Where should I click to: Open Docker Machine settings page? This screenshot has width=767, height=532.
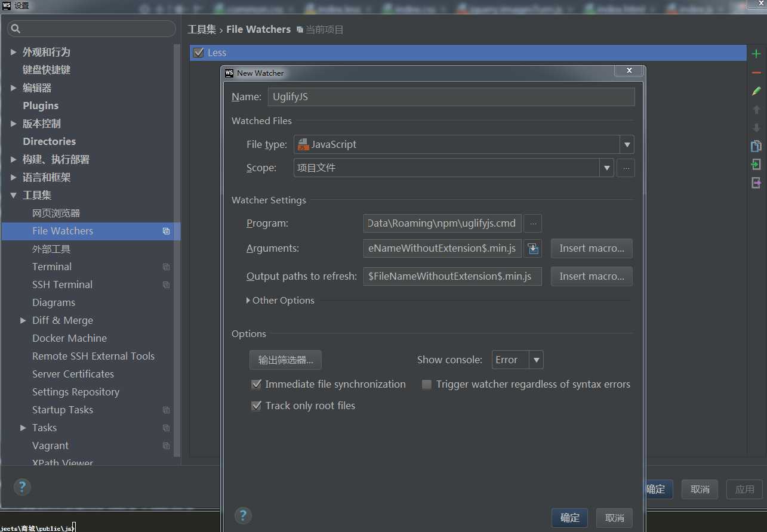70,339
